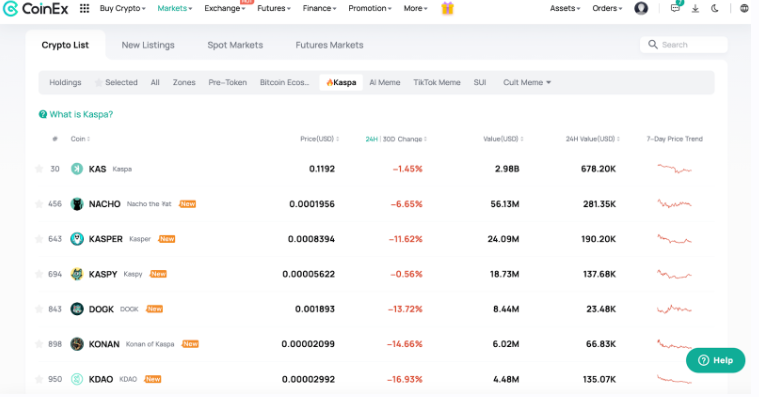Select the Pre-Token filter

(x=228, y=82)
